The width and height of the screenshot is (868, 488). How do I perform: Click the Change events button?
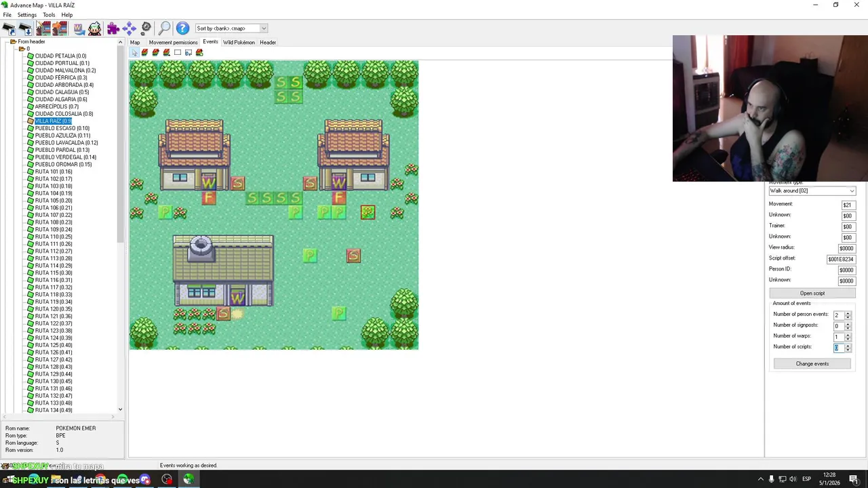(812, 364)
